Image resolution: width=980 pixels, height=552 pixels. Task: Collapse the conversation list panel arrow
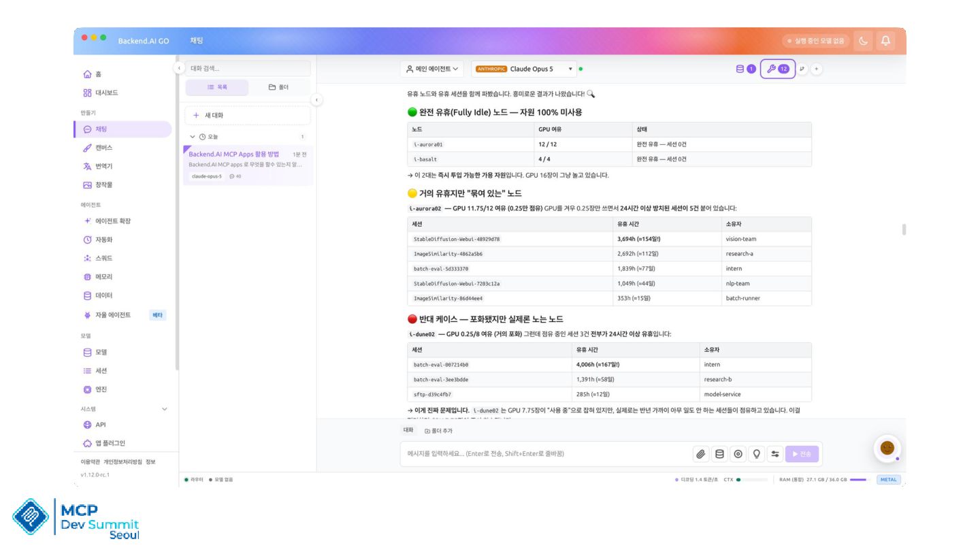pyautogui.click(x=316, y=100)
